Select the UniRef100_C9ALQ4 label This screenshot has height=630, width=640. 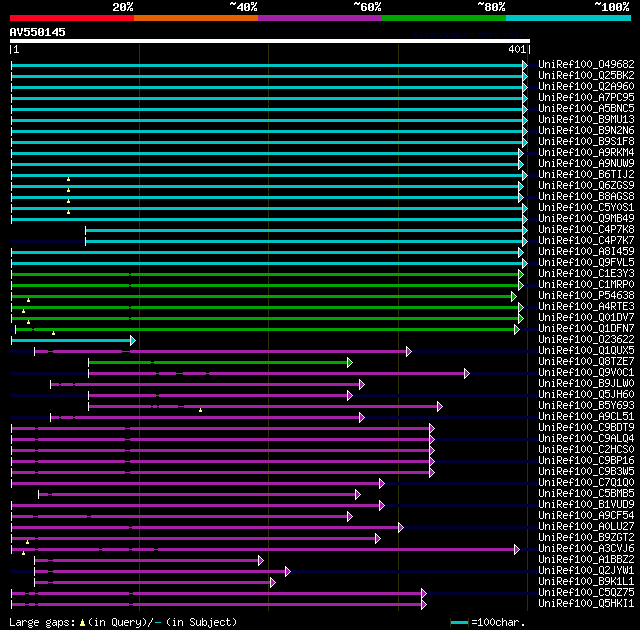coord(586,439)
